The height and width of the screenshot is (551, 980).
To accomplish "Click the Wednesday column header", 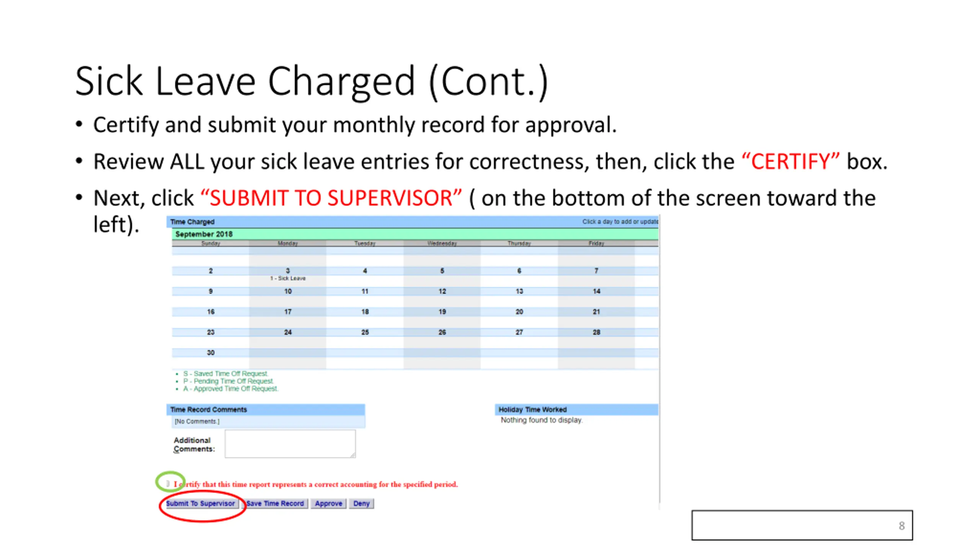I will (x=442, y=243).
